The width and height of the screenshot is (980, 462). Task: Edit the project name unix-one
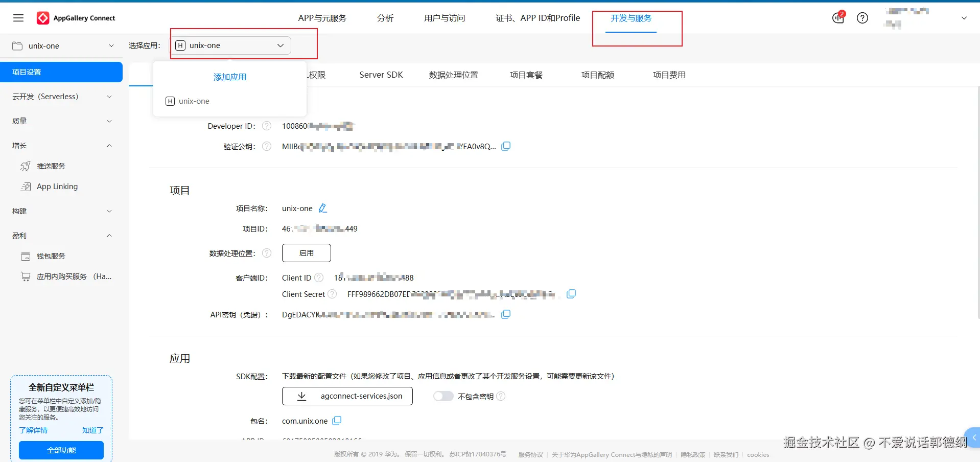coord(323,208)
